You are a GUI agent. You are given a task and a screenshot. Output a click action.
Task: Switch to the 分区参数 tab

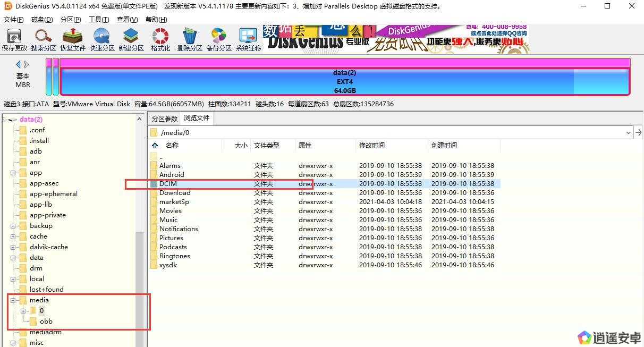tap(164, 119)
